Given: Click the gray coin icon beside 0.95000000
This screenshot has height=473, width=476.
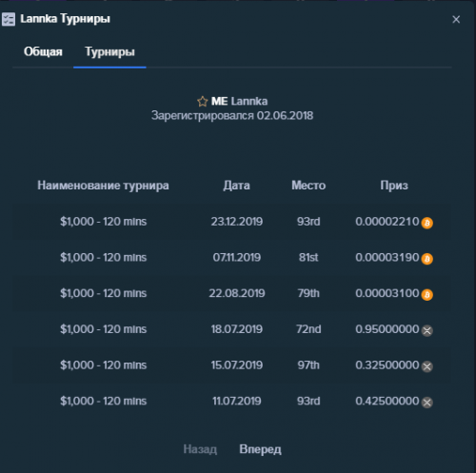Looking at the screenshot, I should 427,330.
